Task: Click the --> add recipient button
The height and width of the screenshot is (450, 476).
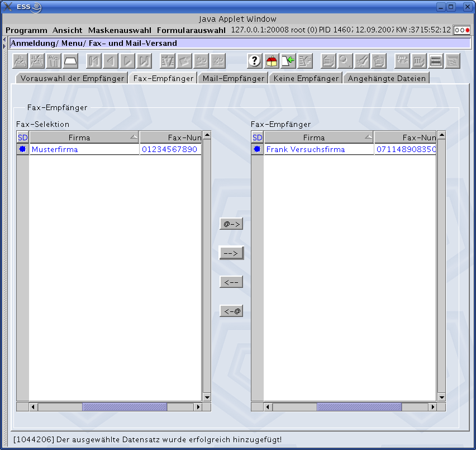Action: coord(231,253)
